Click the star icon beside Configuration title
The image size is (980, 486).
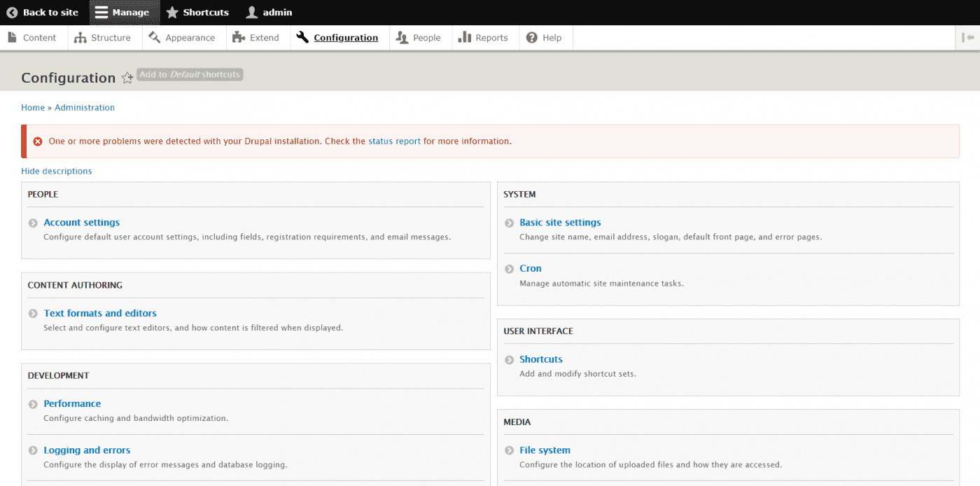tap(127, 78)
